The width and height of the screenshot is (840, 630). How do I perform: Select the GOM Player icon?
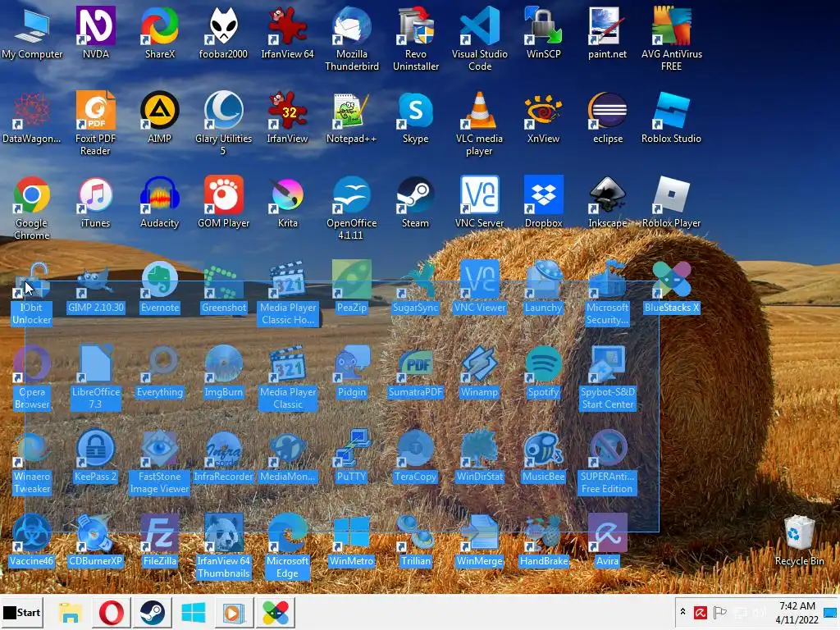tap(223, 202)
